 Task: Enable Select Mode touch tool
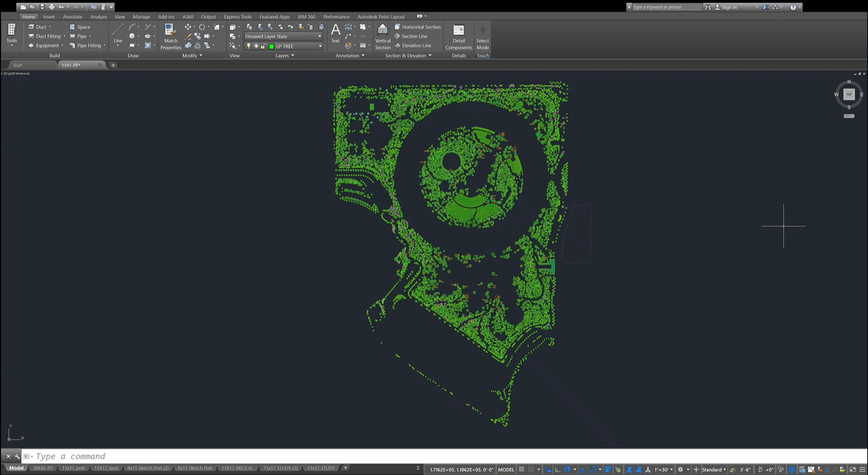tap(483, 36)
